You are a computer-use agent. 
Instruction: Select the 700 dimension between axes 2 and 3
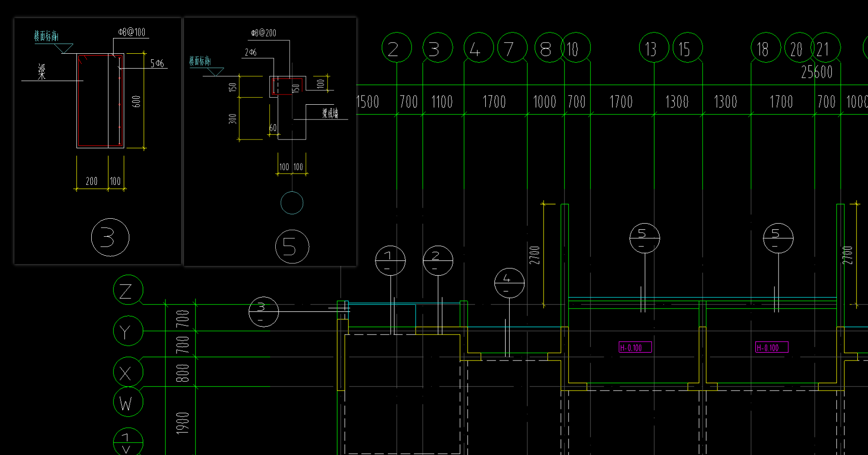click(409, 102)
